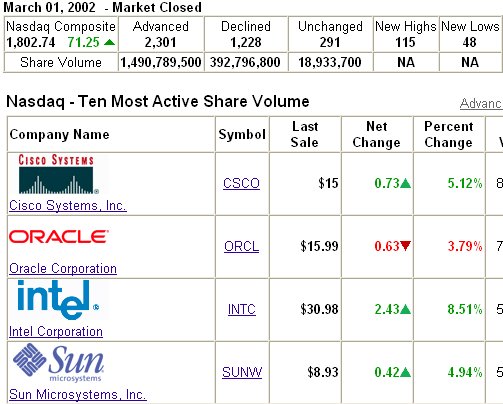Click the blue Intel logo
Image resolution: width=503 pixels, height=404 pixels.
coord(58,300)
